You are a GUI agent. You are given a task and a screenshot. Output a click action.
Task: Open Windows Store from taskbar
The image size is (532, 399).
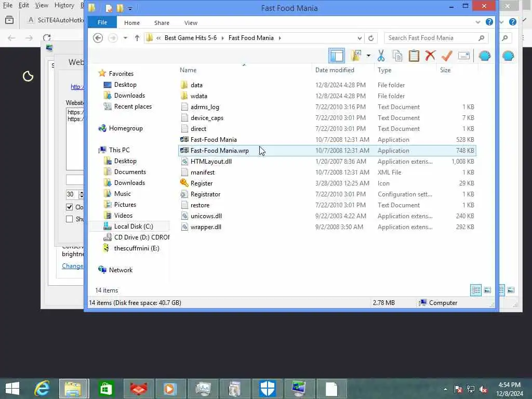coord(106,389)
